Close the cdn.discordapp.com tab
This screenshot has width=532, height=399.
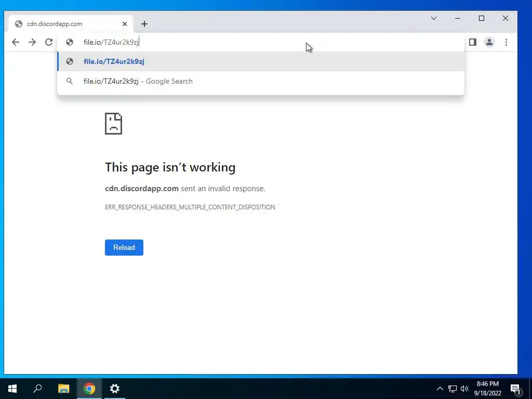coord(125,24)
